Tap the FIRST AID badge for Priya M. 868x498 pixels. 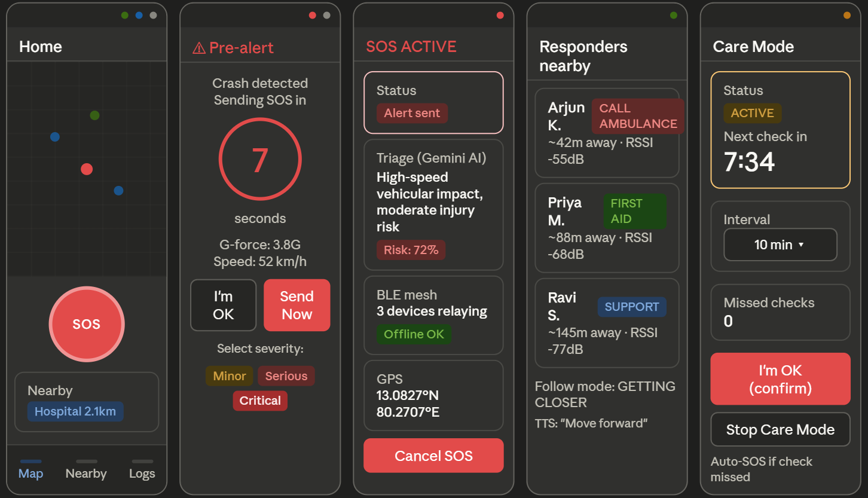point(635,211)
